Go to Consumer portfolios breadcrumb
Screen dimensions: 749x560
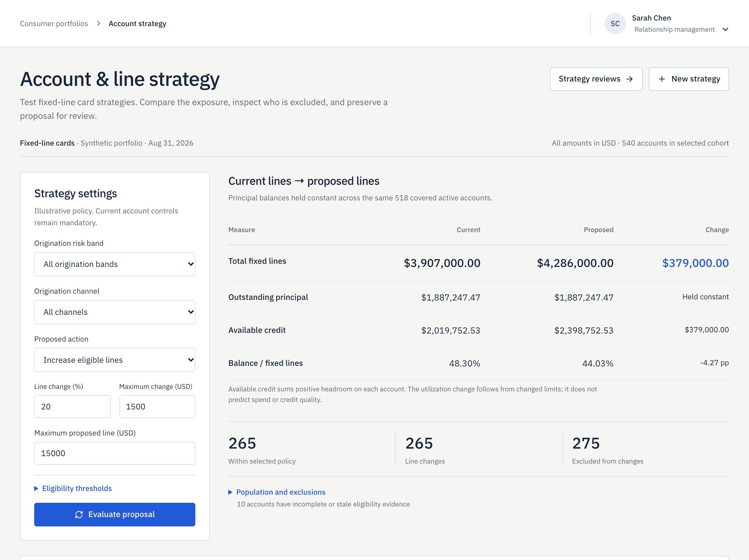54,23
